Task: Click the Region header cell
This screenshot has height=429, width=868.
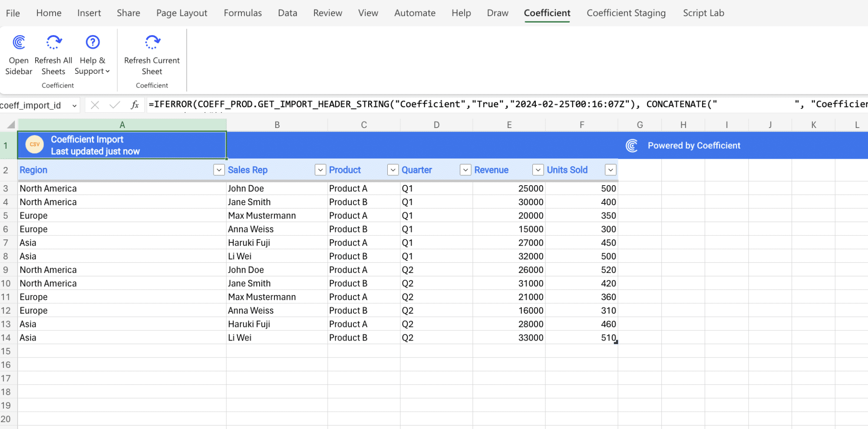Action: [x=122, y=170]
